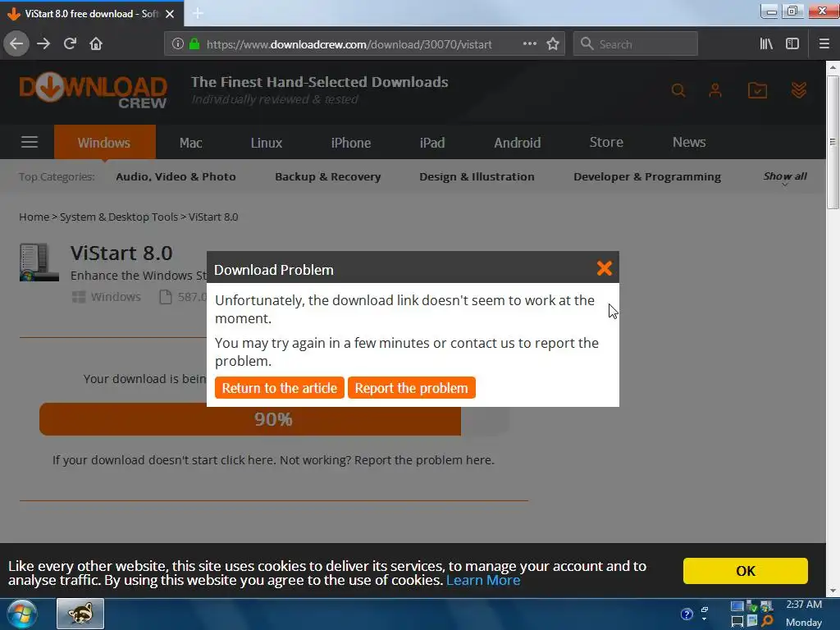Open the cookies Learn More link

tap(483, 580)
